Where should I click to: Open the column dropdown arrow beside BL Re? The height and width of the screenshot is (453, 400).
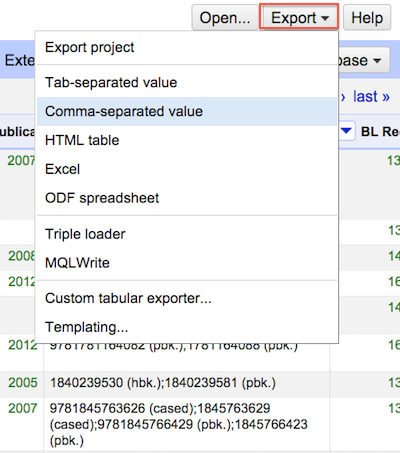point(346,131)
